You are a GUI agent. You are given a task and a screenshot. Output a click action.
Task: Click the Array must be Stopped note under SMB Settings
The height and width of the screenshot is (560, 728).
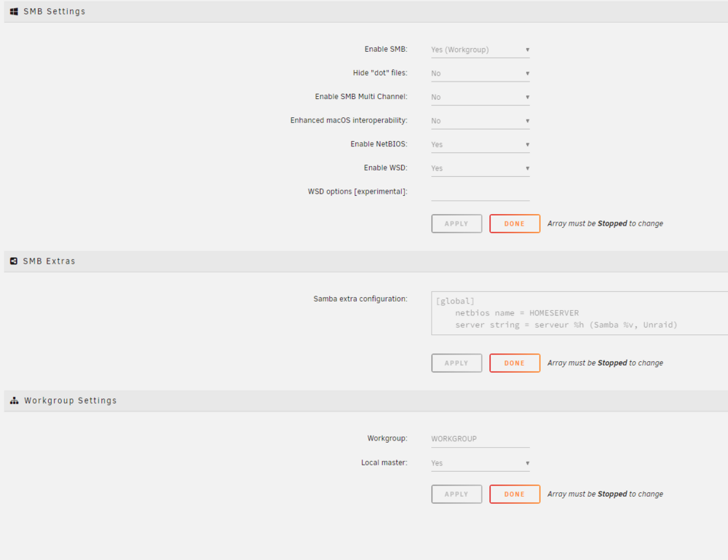pos(605,224)
